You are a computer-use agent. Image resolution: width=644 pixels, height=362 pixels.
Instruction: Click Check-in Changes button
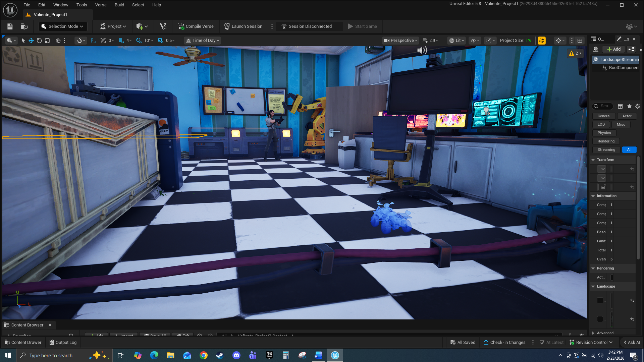504,342
